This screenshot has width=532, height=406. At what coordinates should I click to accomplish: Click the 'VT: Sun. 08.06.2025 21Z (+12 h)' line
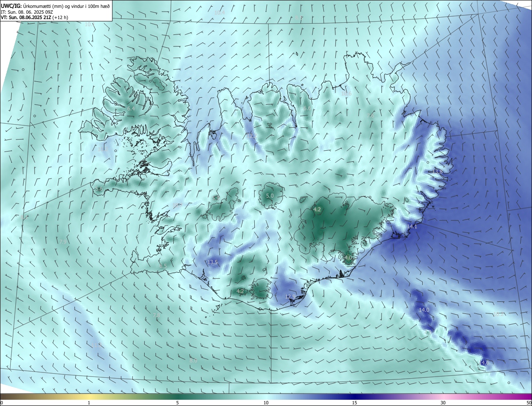(34, 17)
